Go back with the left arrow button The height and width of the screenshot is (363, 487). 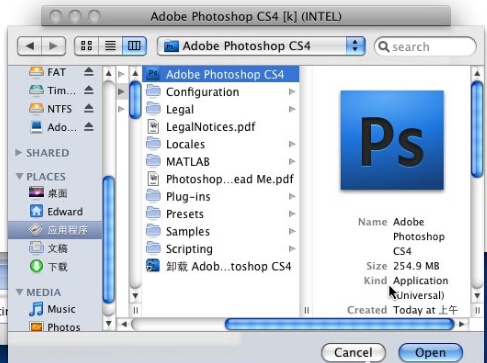[x=29, y=46]
